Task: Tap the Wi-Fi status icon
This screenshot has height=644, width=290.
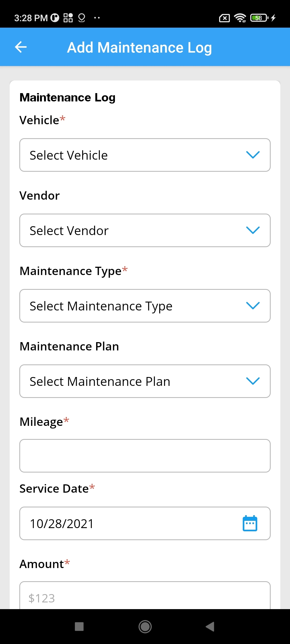Action: pos(240,18)
